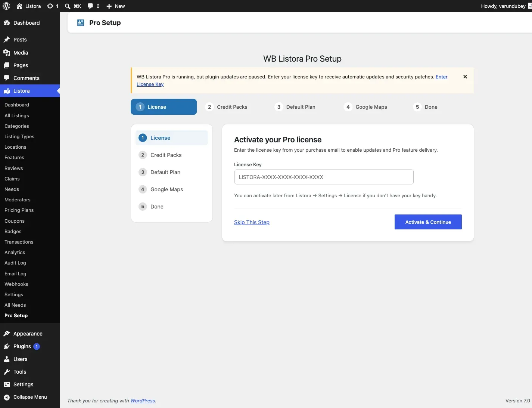Click the plus New content icon
Image resolution: width=532 pixels, height=408 pixels.
pyautogui.click(x=109, y=6)
